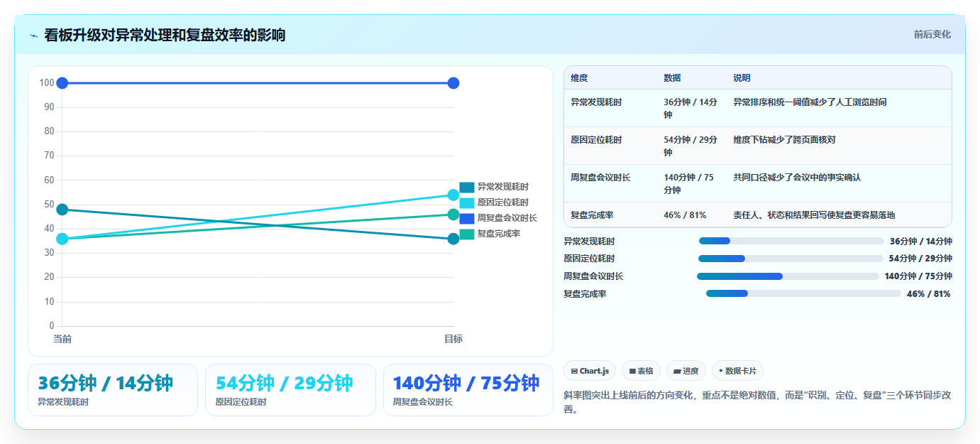Select the 数据卡片 tag

point(737,371)
